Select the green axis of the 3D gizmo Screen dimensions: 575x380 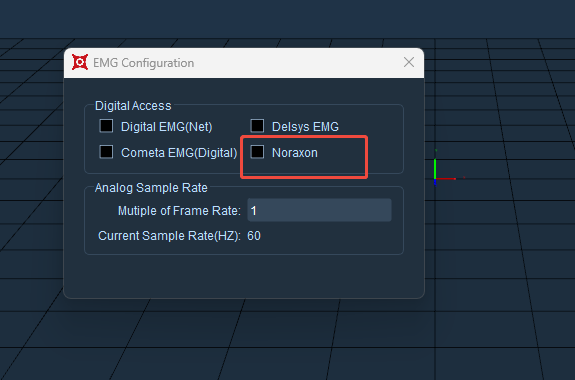point(435,168)
